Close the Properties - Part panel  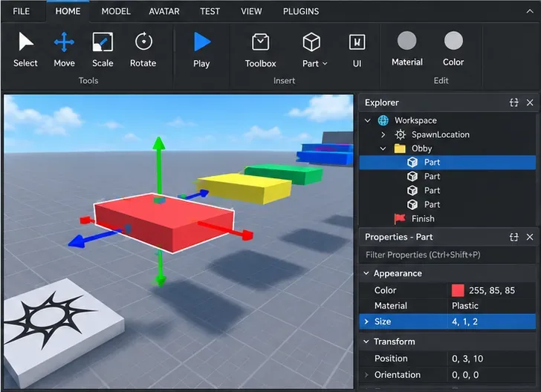tap(530, 237)
